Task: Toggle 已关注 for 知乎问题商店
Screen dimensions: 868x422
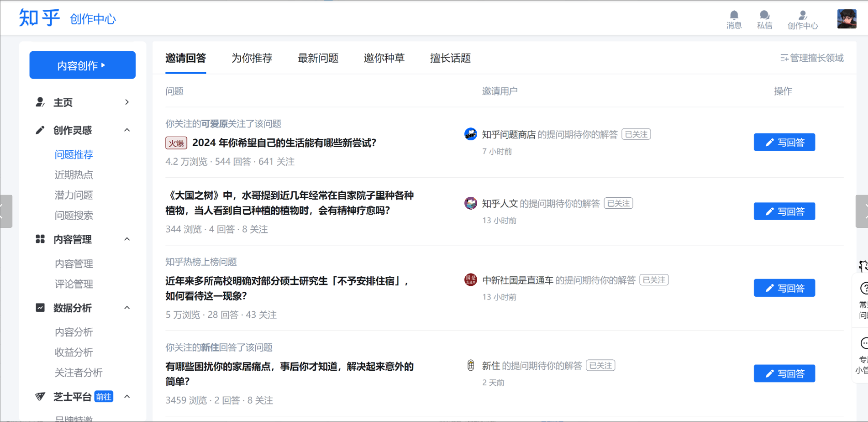Action: click(x=636, y=134)
